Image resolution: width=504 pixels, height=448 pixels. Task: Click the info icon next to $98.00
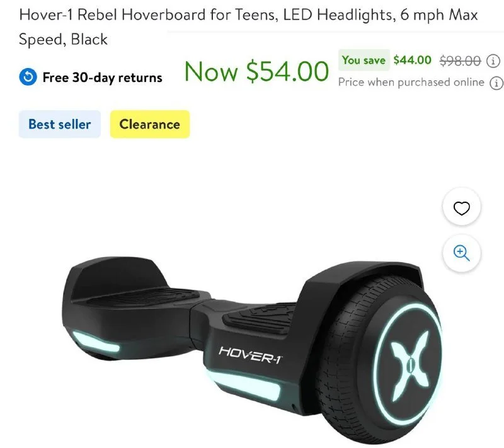pos(493,60)
